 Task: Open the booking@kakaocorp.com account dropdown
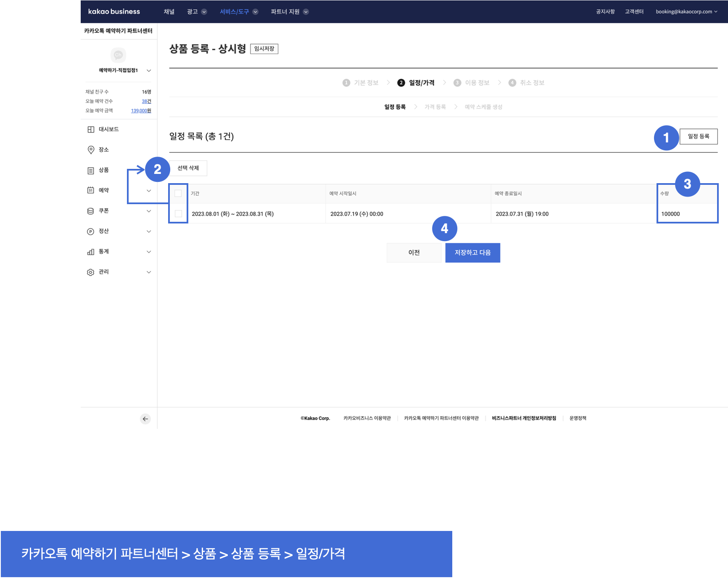point(686,12)
